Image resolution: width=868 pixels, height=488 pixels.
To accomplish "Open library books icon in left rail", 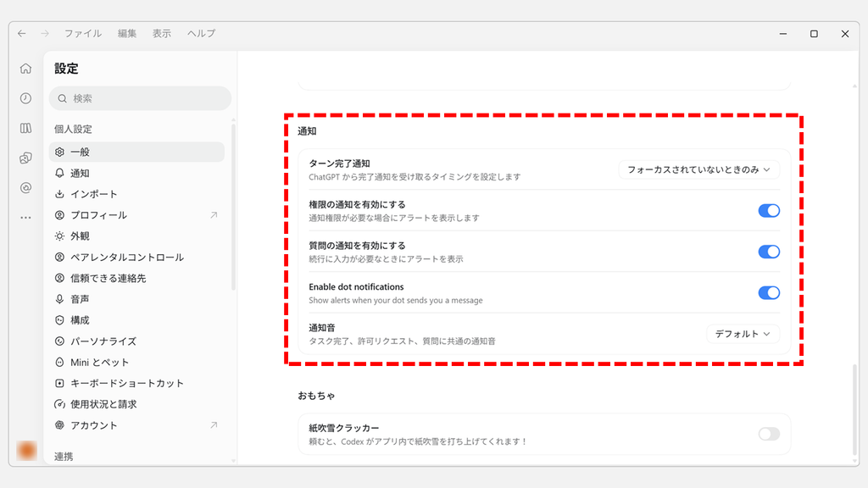I will pyautogui.click(x=26, y=129).
